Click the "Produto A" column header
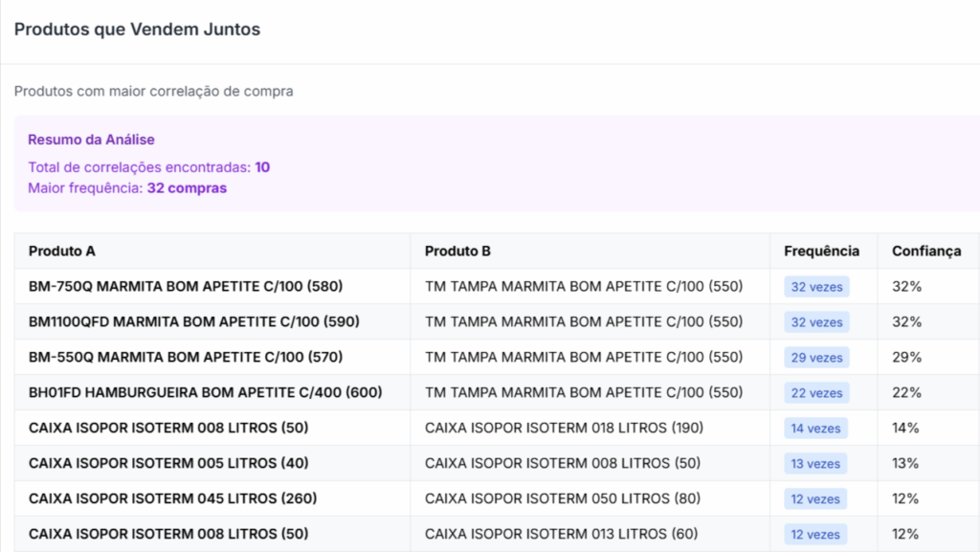Image resolution: width=980 pixels, height=552 pixels. pos(62,251)
